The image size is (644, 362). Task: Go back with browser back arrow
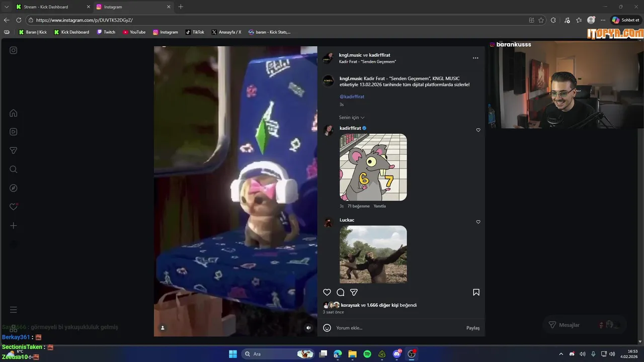[x=7, y=20]
